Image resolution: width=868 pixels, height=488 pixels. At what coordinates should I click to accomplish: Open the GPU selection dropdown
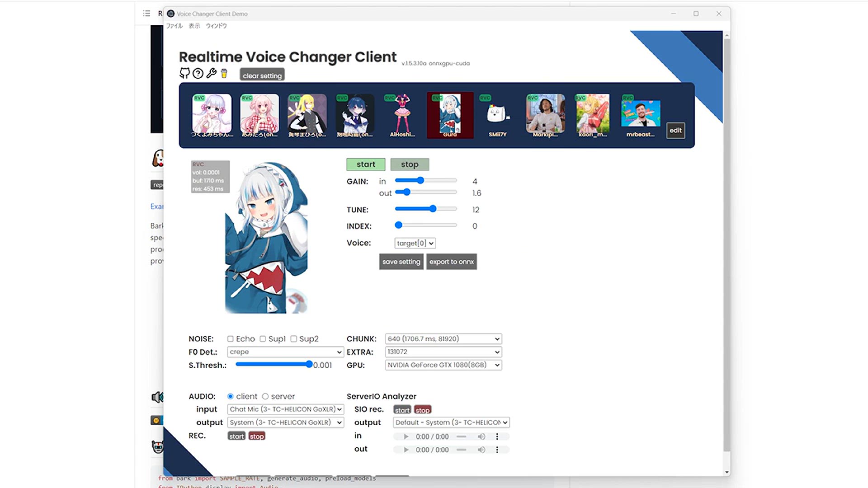pos(443,365)
